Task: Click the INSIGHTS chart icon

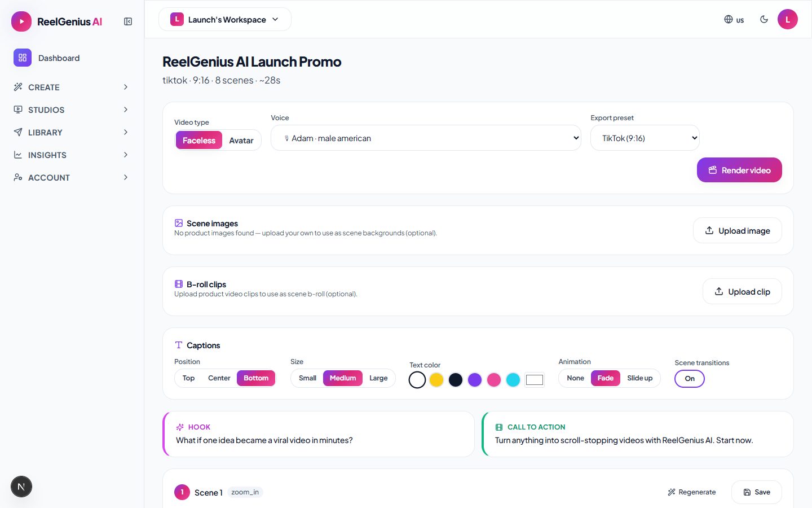Action: (18, 155)
